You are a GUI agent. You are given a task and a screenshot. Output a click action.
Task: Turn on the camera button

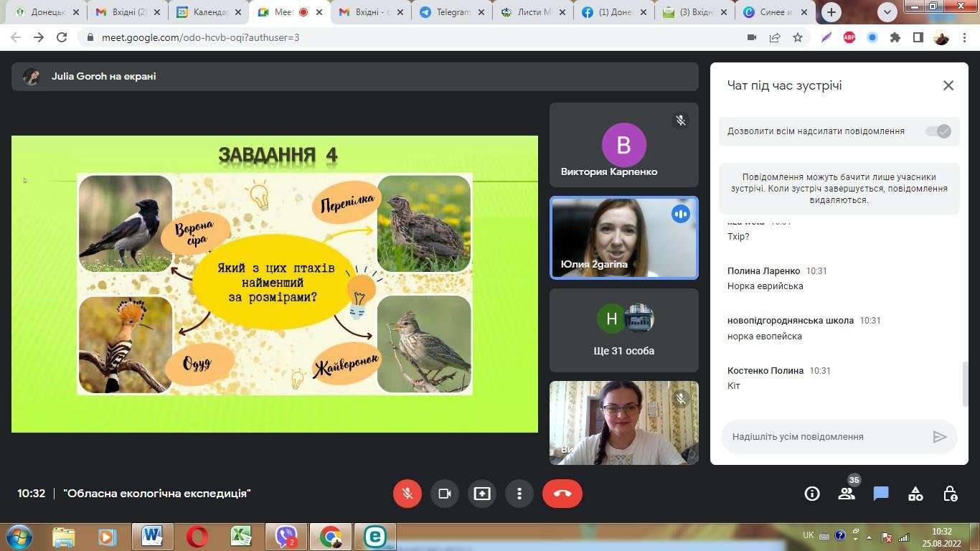(x=444, y=494)
